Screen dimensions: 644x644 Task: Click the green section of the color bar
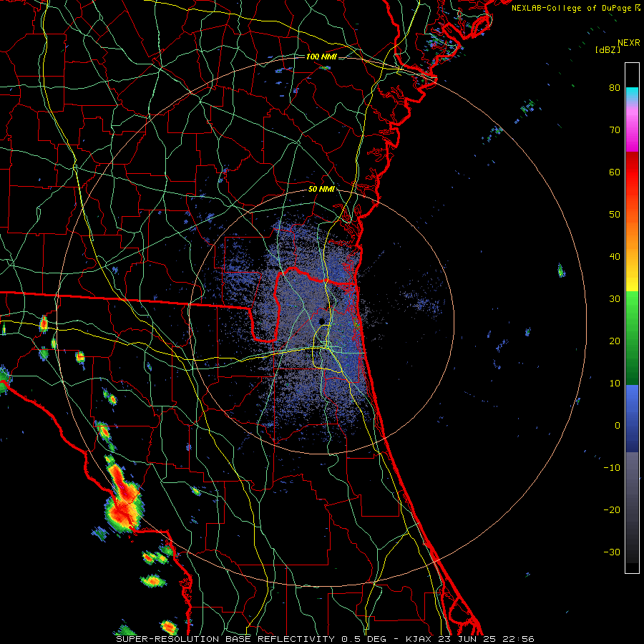[x=632, y=338]
